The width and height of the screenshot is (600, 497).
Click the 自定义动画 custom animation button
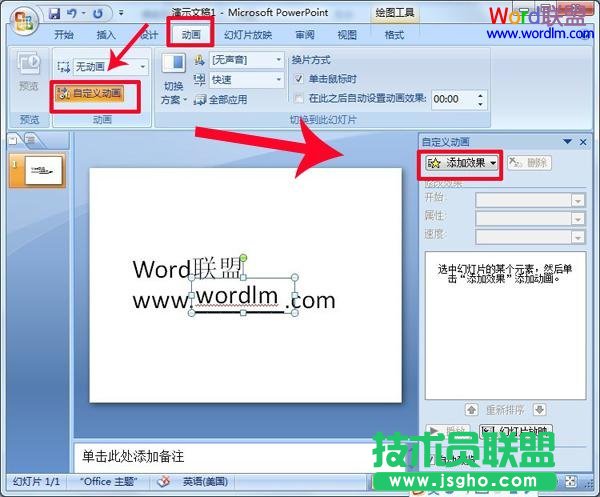90,93
